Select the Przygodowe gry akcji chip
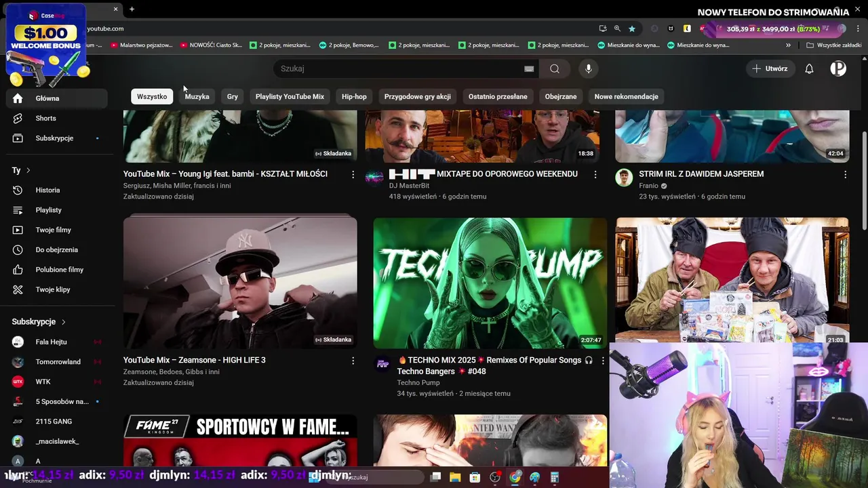 coord(417,96)
